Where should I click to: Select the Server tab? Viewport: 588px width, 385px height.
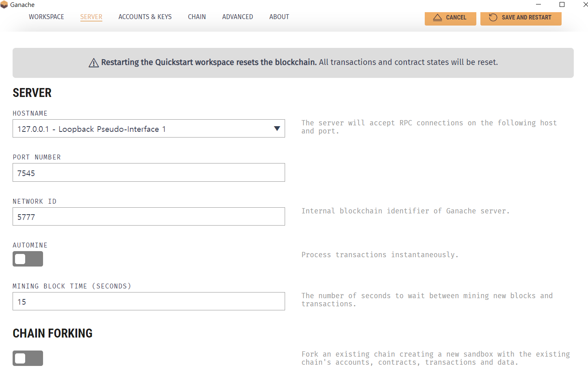91,17
